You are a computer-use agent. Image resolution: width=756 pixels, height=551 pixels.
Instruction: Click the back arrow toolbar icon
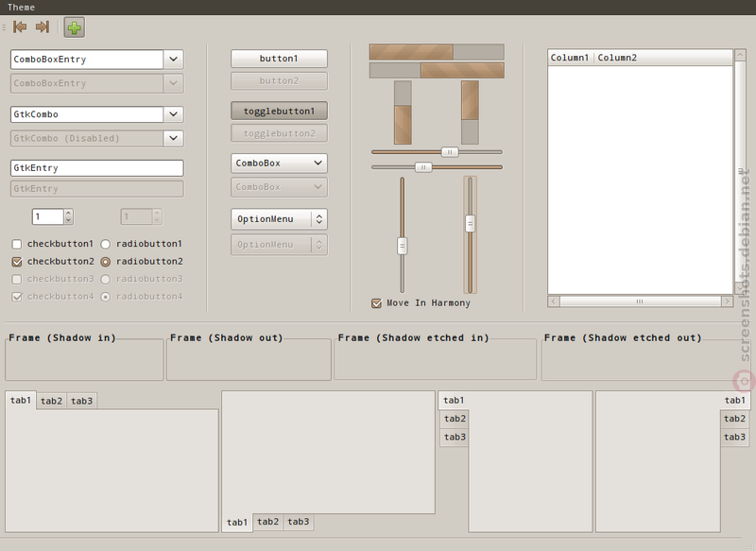(20, 27)
